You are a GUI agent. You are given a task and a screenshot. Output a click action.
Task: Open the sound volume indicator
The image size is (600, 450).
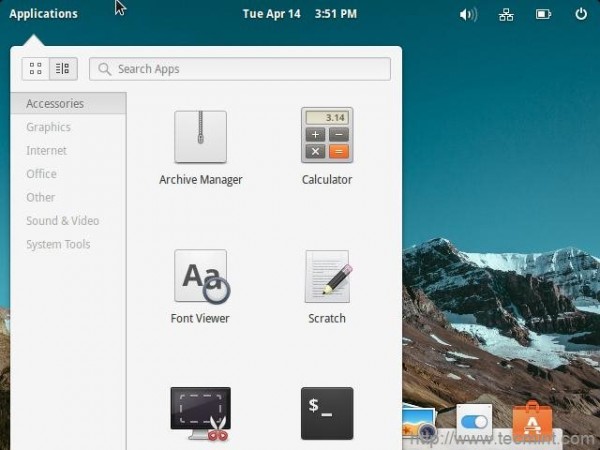click(x=468, y=15)
